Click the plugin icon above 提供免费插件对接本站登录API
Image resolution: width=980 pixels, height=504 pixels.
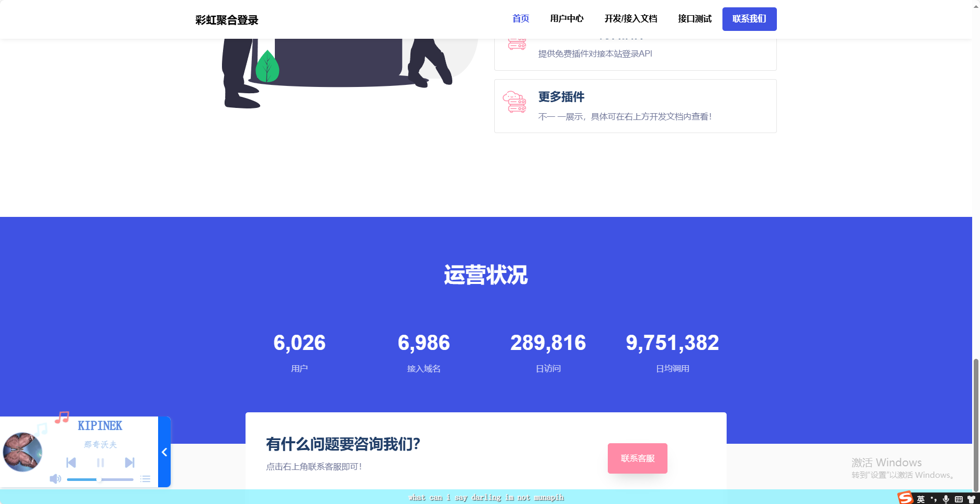517,43
